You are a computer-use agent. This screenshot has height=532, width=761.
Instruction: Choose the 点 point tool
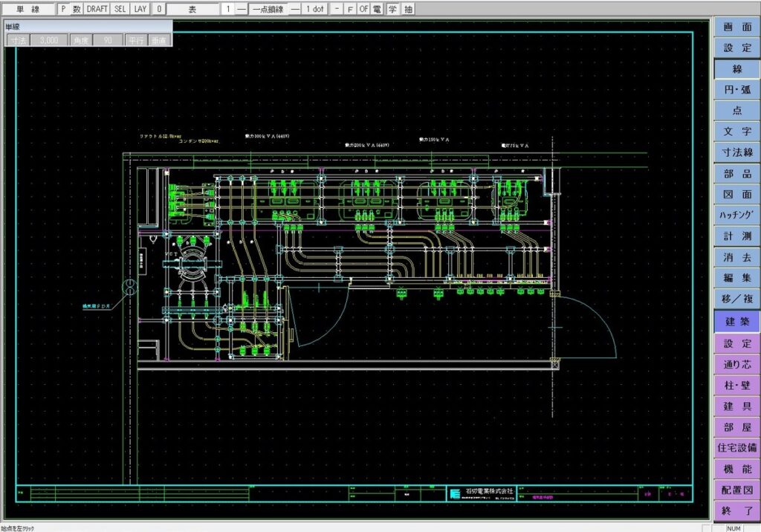(x=736, y=111)
